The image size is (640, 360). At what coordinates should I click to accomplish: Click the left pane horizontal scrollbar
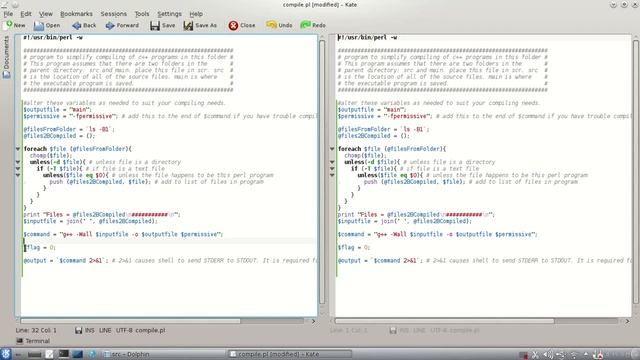(x=130, y=321)
